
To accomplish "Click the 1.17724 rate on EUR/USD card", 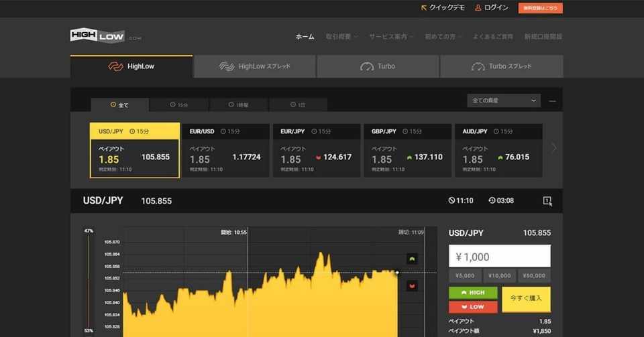I will 246,157.
